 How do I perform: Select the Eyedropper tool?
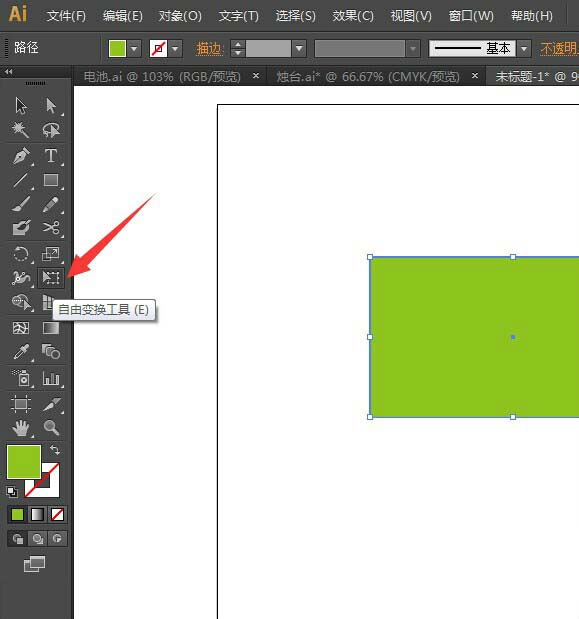tap(21, 352)
